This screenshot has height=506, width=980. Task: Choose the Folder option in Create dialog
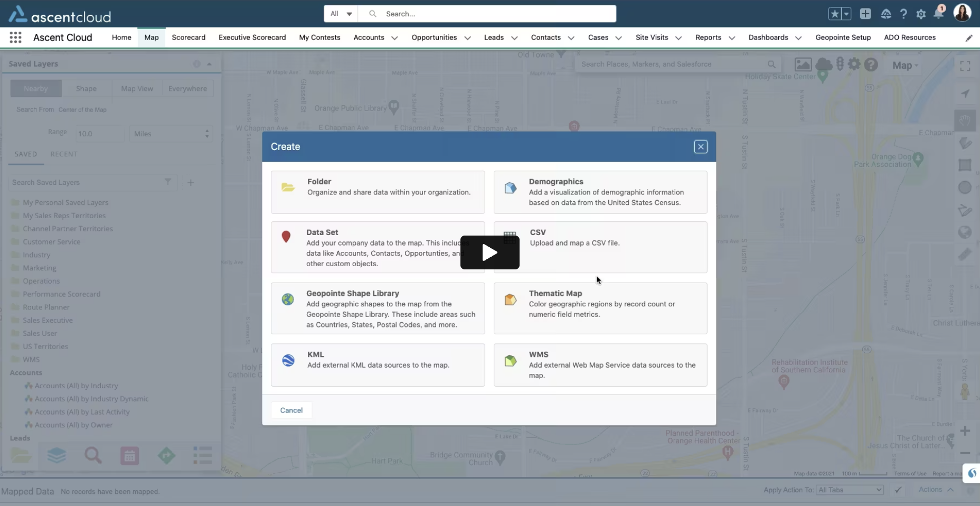point(378,192)
